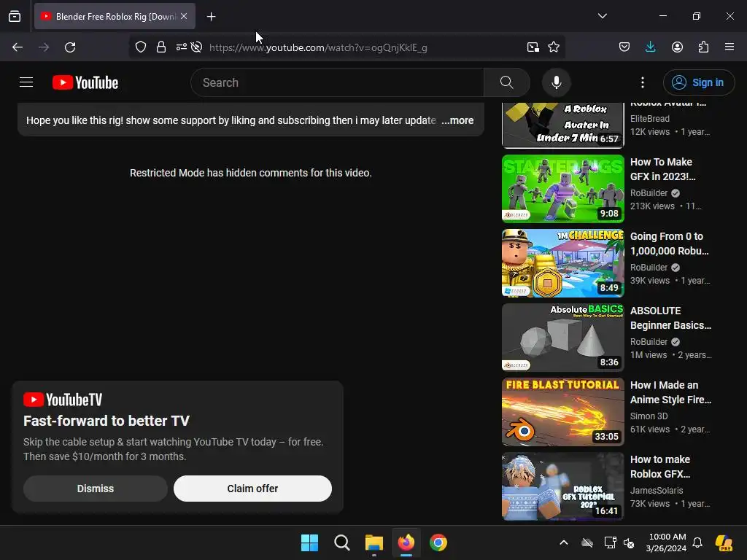Image resolution: width=747 pixels, height=560 pixels.
Task: Click the muted volume tray icon
Action: pos(629,542)
